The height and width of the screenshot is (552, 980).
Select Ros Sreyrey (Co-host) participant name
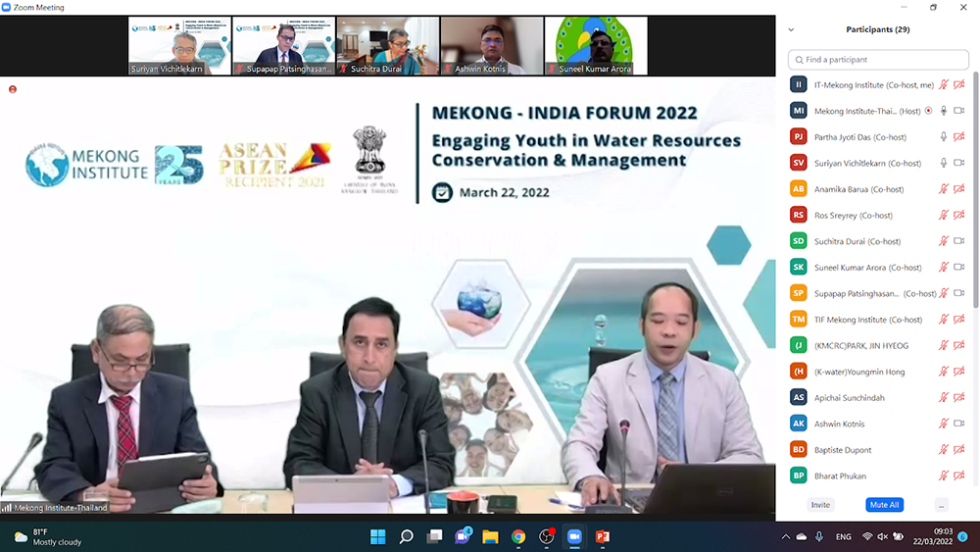854,215
